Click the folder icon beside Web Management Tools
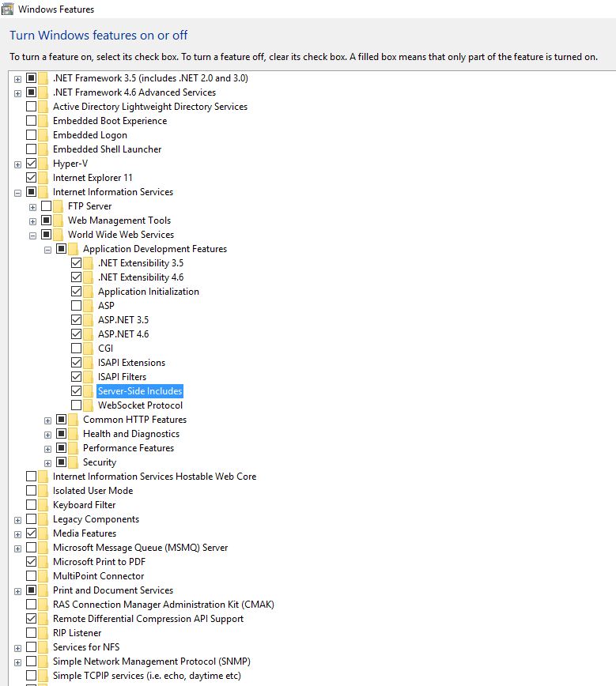Screen dimensions: 616x686 point(58,220)
